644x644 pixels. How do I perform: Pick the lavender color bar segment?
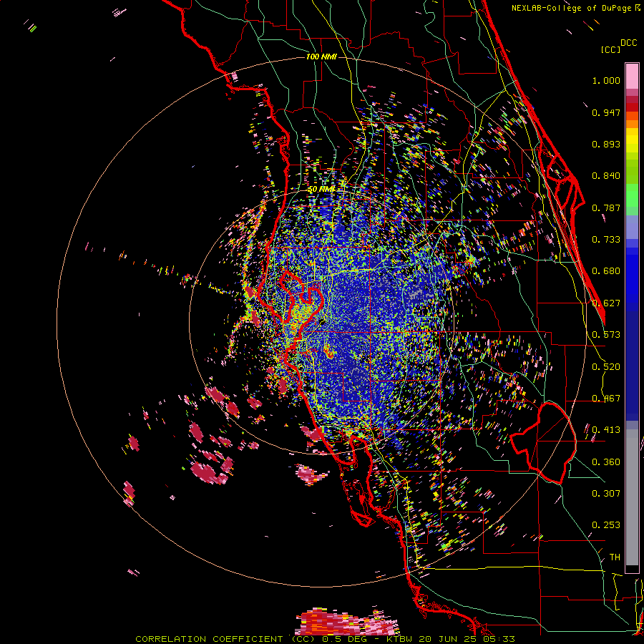(632, 227)
